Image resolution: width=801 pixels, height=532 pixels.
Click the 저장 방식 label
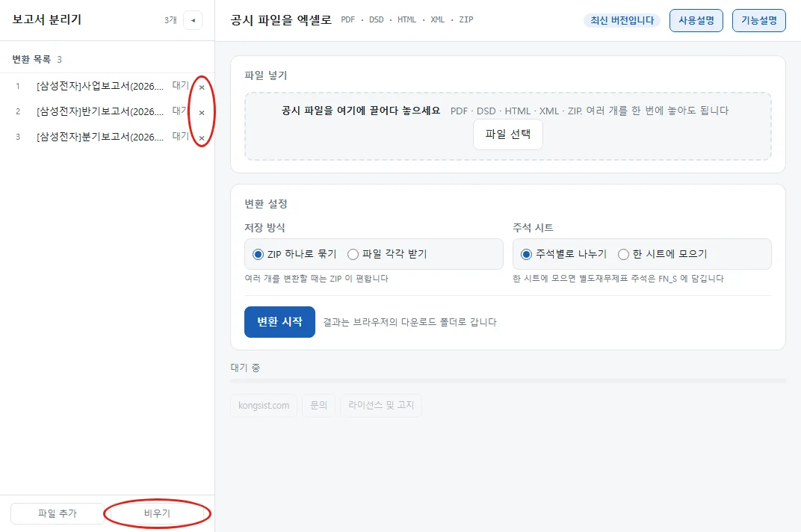(x=265, y=228)
